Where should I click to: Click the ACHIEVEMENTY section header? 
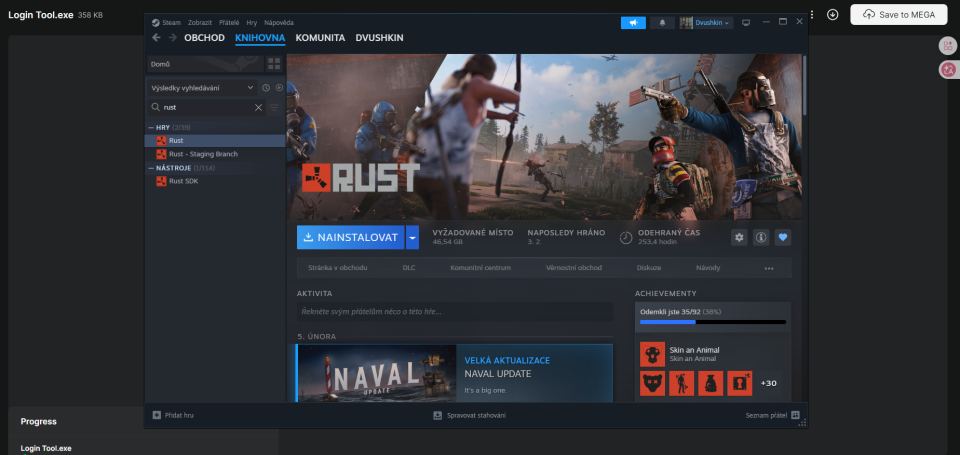665,293
